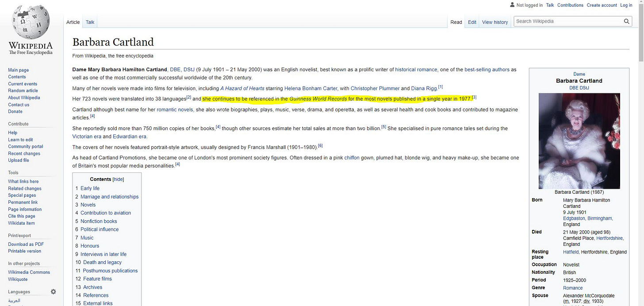
Task: Jump to Early life section
Action: pos(90,188)
